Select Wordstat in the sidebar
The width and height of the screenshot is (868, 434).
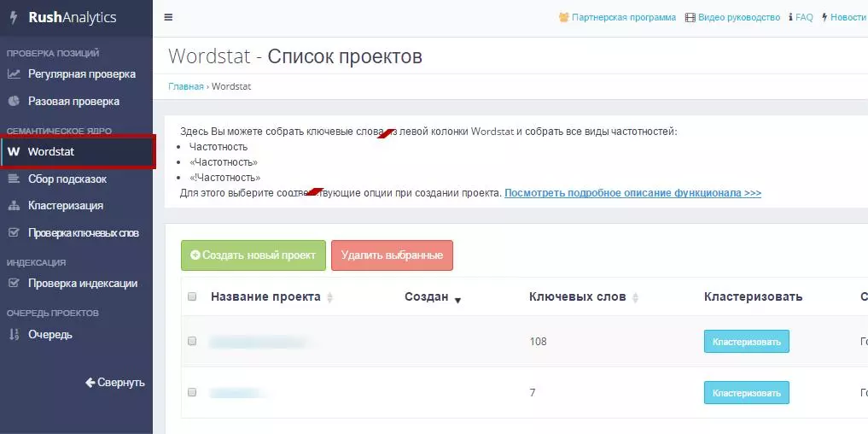click(51, 151)
